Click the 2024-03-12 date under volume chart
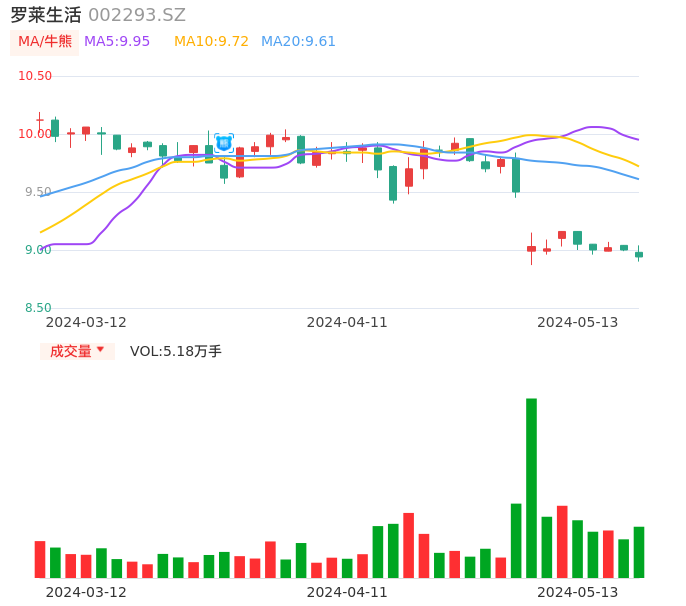 [86, 592]
